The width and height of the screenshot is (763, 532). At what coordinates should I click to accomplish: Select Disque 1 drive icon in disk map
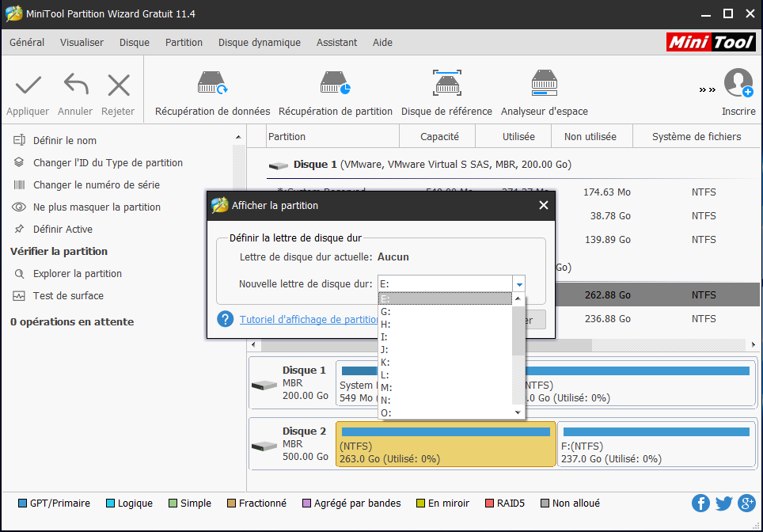[x=264, y=386]
